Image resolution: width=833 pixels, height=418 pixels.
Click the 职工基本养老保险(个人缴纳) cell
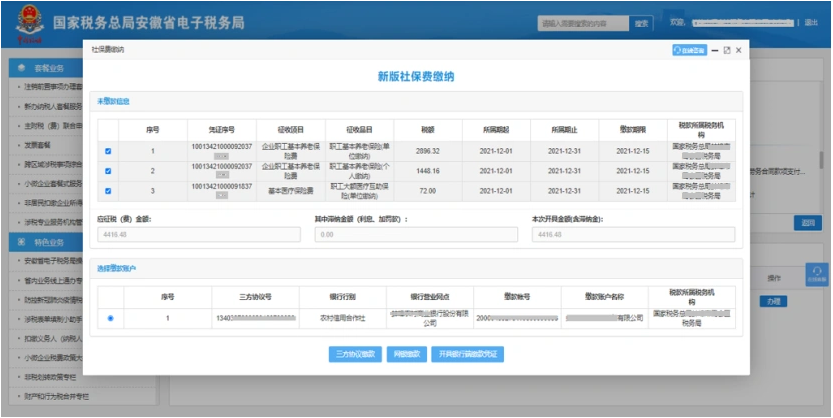[x=359, y=171]
